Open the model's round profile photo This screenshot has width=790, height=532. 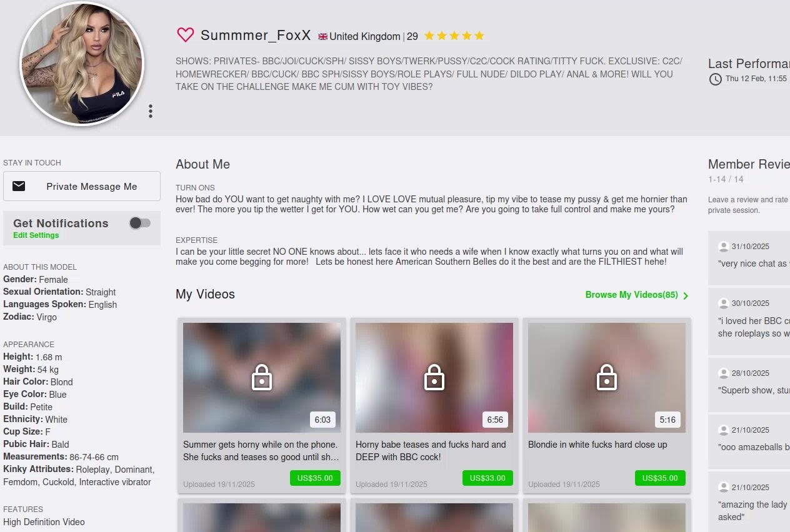pos(82,63)
